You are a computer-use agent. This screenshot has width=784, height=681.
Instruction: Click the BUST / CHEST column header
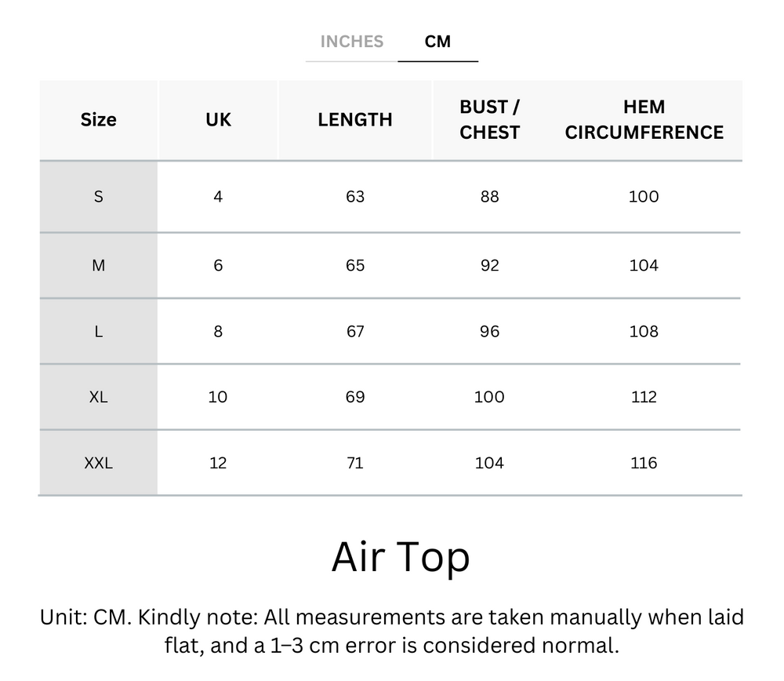pos(489,119)
